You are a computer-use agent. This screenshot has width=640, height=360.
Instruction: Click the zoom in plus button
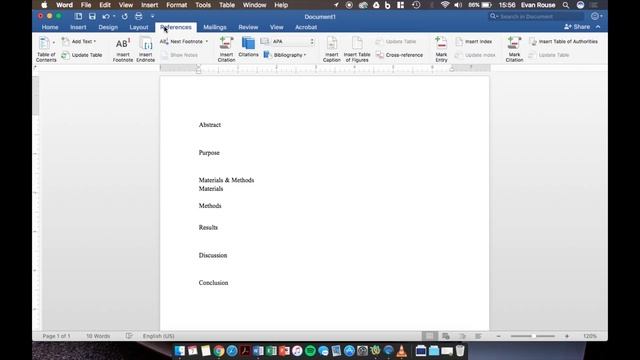(x=567, y=336)
